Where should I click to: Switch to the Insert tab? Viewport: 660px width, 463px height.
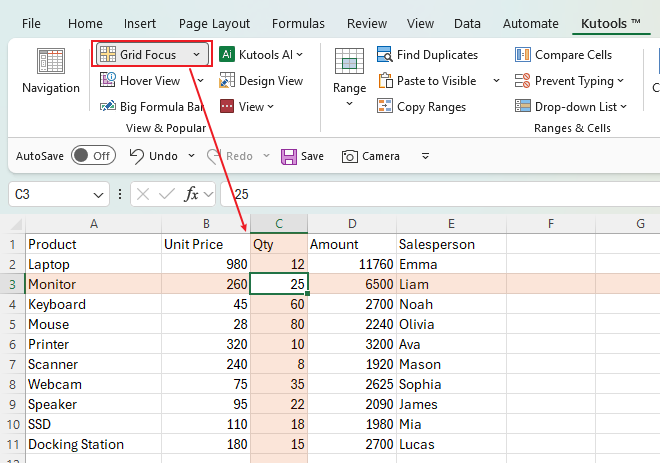pyautogui.click(x=140, y=24)
